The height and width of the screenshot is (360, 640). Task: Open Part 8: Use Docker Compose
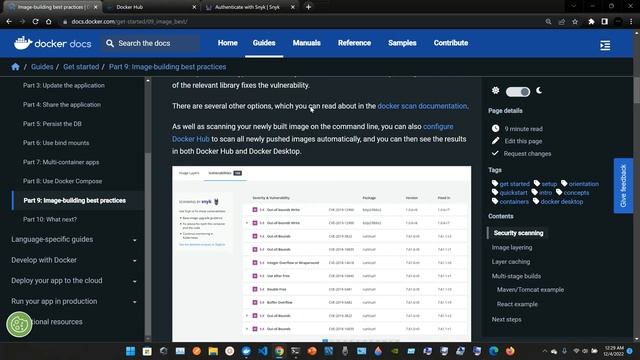click(62, 181)
